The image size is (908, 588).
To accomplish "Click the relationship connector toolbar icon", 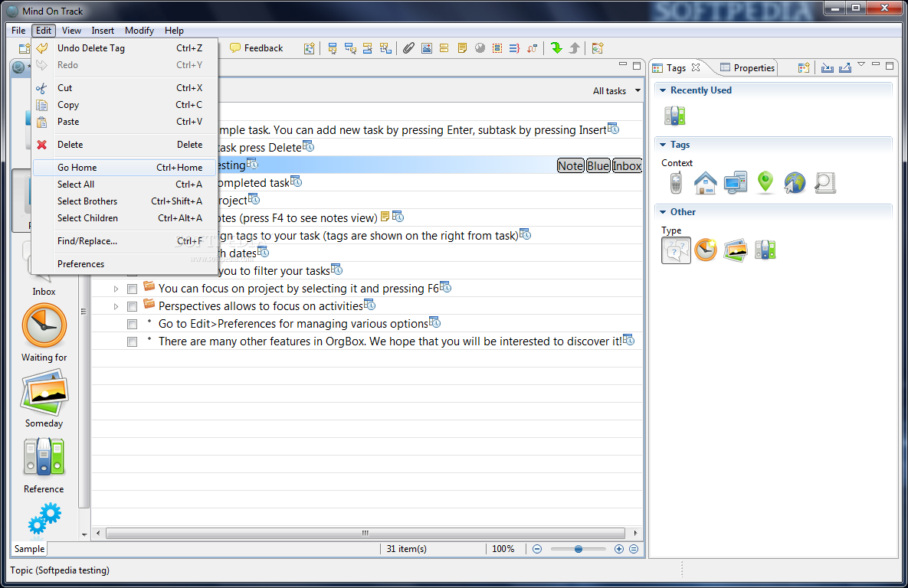I will 533,48.
